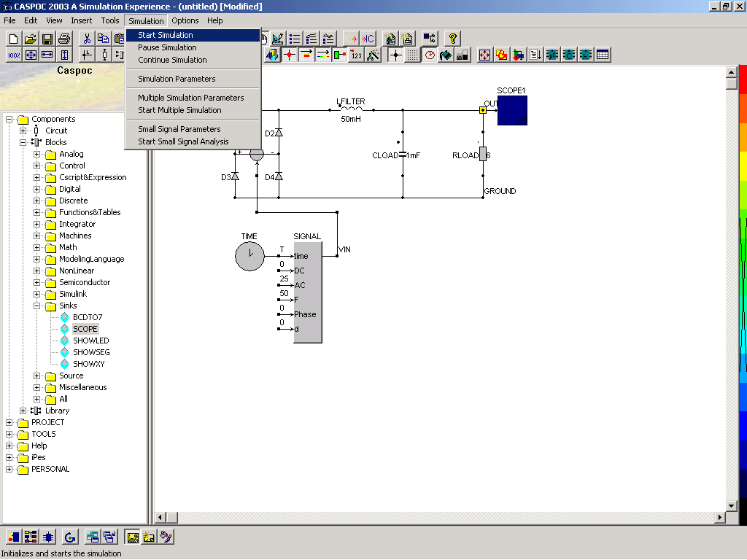The image size is (747, 560).
Task: Click the horizontal scrollbar left arrow
Action: [160, 517]
